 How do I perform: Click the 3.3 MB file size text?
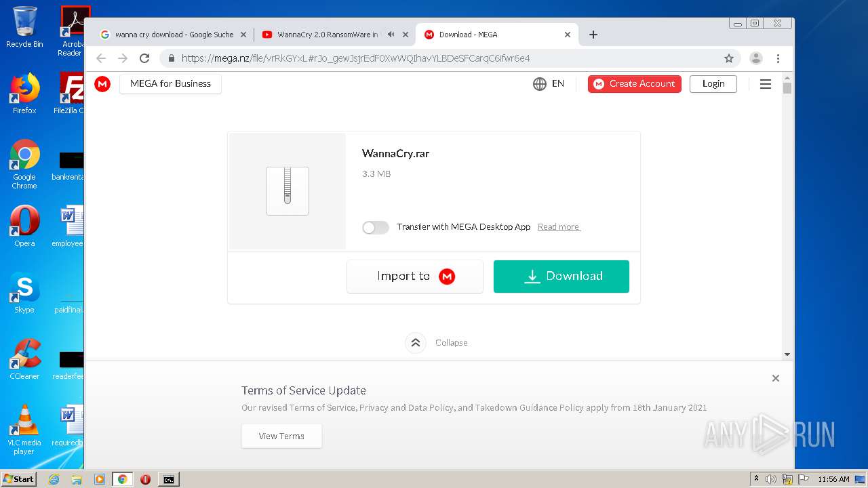[376, 174]
